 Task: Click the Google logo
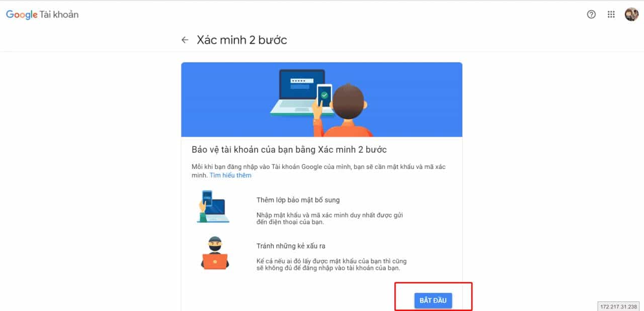[22, 15]
